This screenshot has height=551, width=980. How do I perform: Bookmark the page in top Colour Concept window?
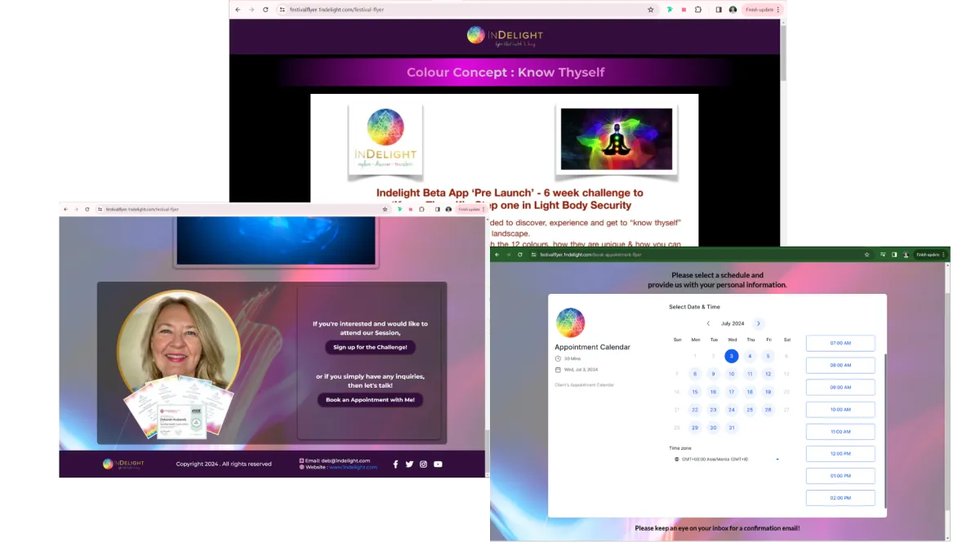[x=651, y=10]
